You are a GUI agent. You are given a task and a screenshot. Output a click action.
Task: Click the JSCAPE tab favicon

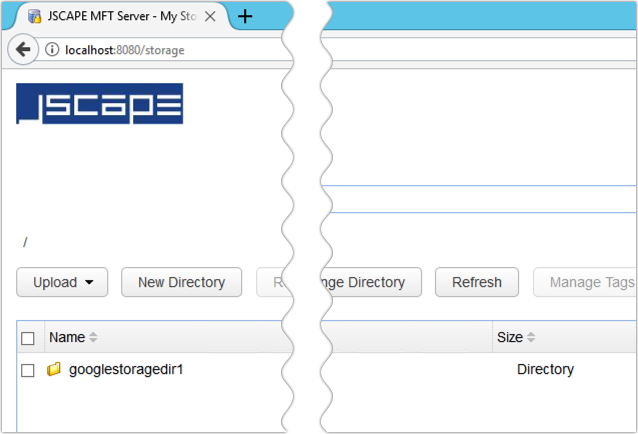[x=35, y=17]
